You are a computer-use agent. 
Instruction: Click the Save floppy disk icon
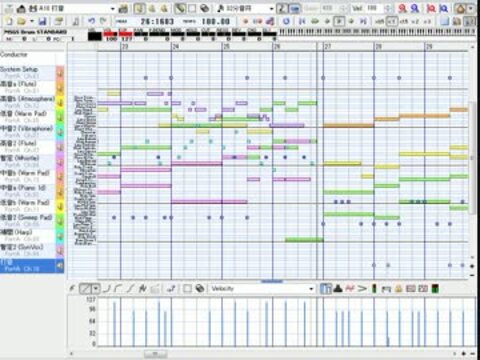pyautogui.click(x=42, y=22)
